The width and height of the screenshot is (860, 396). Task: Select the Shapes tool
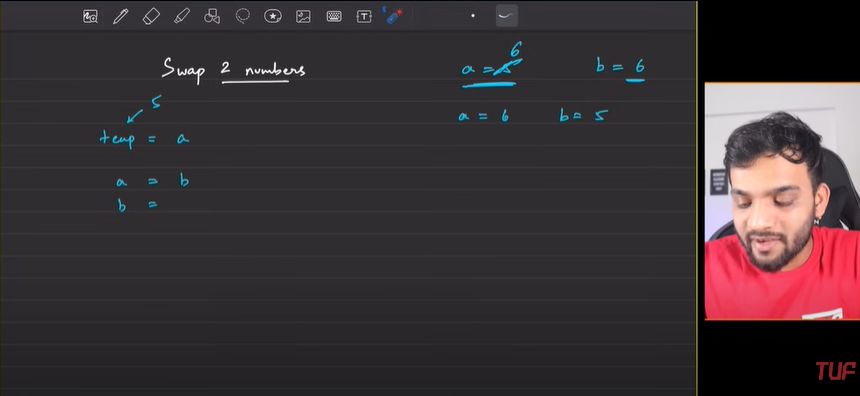212,16
